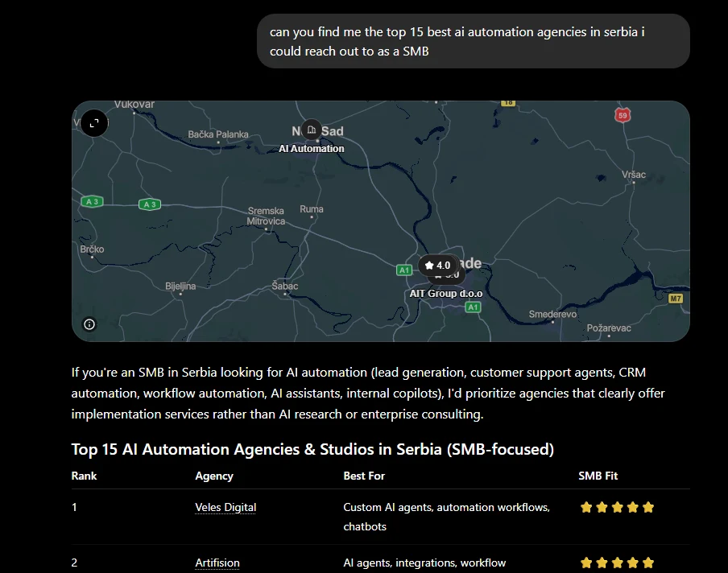The width and height of the screenshot is (728, 573).
Task: Click the Požarevac city label on the map
Action: pyautogui.click(x=609, y=328)
